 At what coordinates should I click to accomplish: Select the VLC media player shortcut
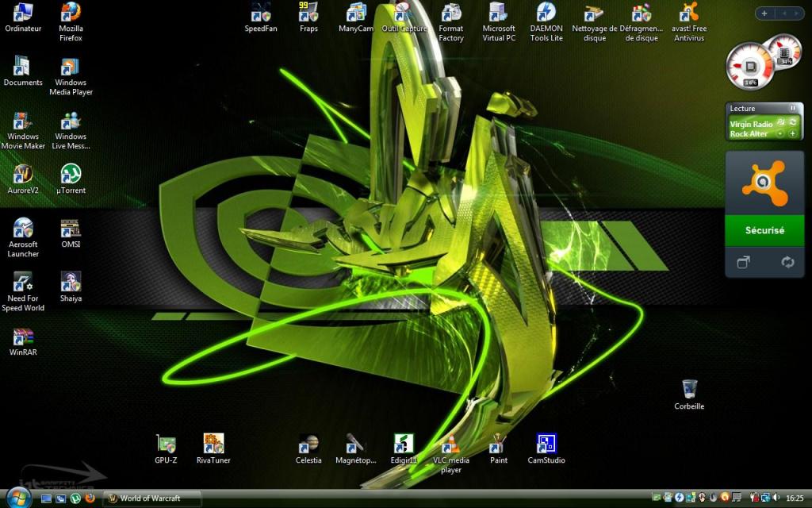[x=451, y=453]
